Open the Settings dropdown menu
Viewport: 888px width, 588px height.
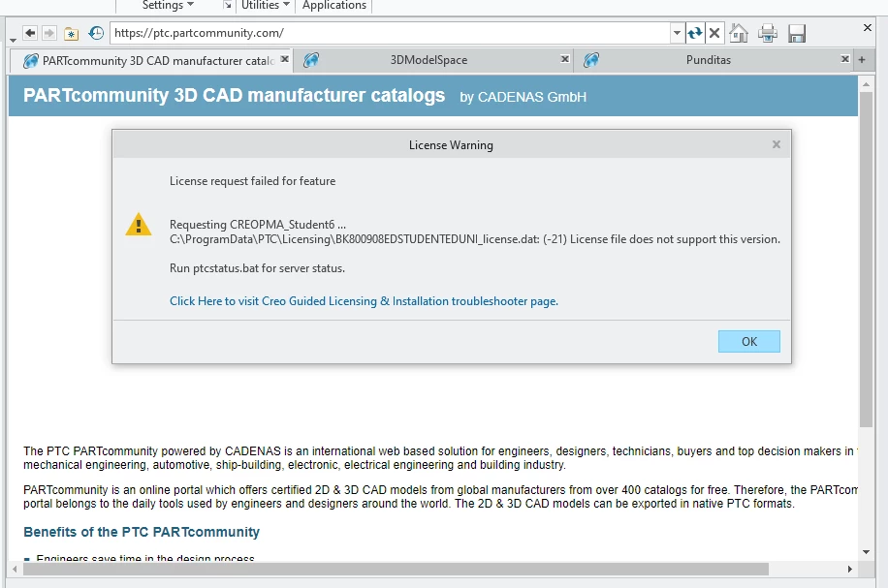[168, 5]
